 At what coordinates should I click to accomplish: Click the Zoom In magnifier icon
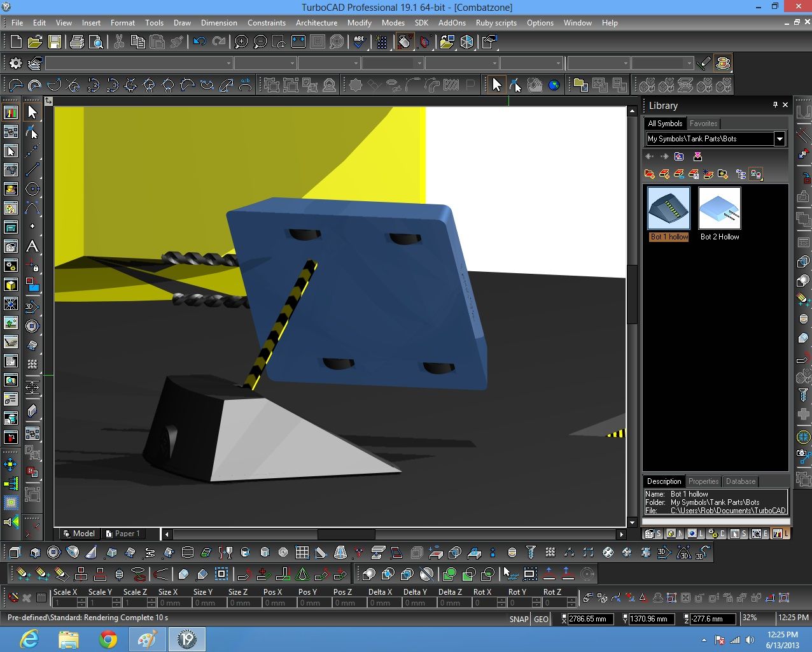coord(241,42)
